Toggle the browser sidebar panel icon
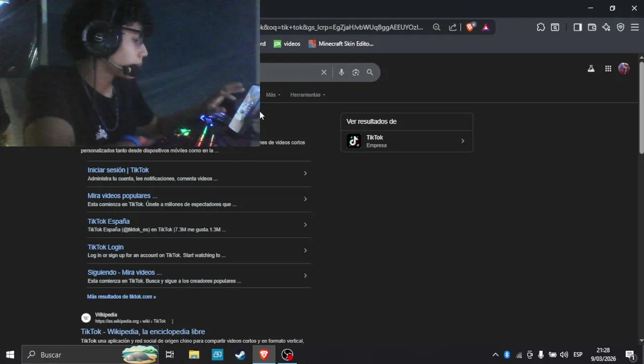644x364 pixels. click(577, 27)
